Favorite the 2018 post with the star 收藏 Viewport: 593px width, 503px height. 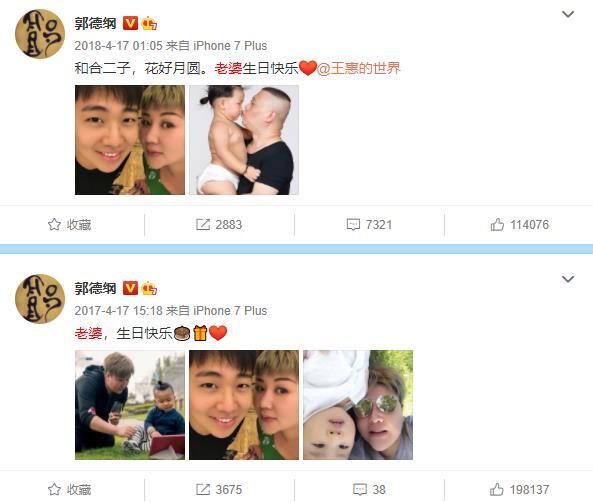(70, 225)
